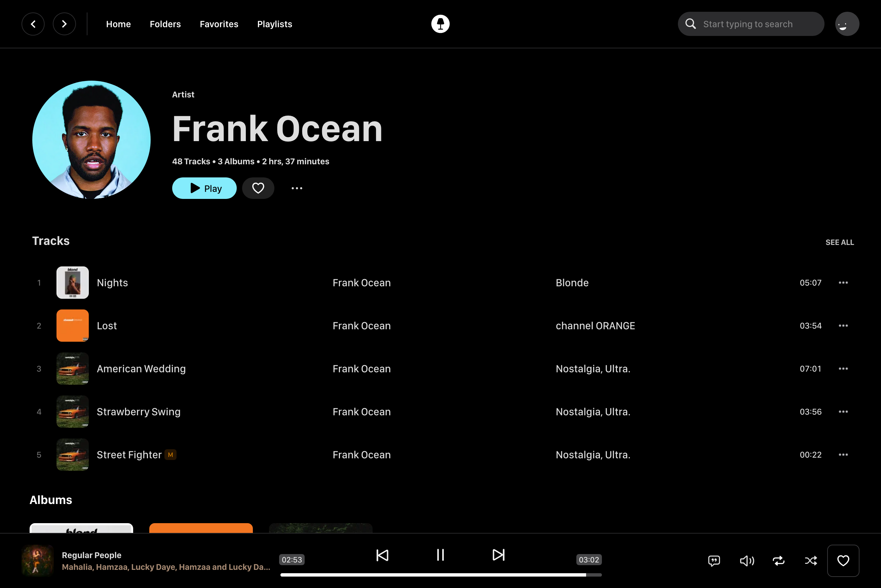Click the volume speaker icon
This screenshot has height=588, width=881.
pos(747,561)
